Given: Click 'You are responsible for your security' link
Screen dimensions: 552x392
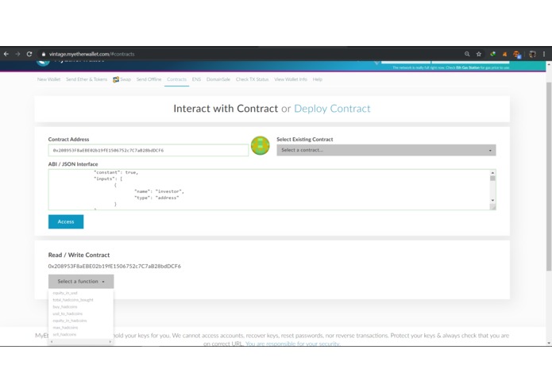Looking at the screenshot, I should click(x=292, y=344).
